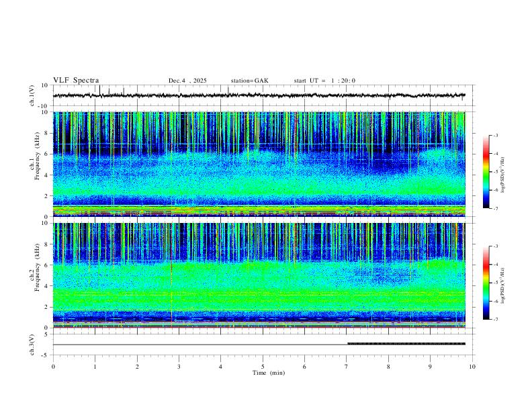Click the "ch.3(V)" axis label

pyautogui.click(x=32, y=345)
